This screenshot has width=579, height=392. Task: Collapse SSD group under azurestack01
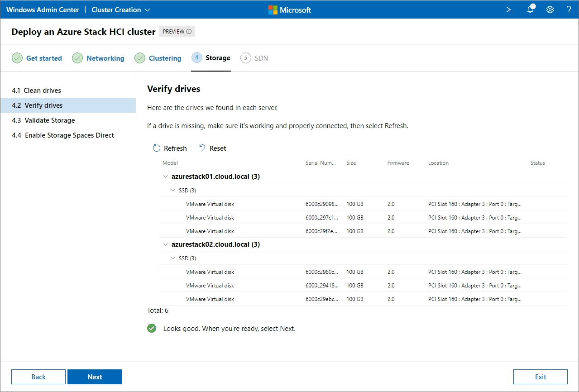[x=172, y=190]
